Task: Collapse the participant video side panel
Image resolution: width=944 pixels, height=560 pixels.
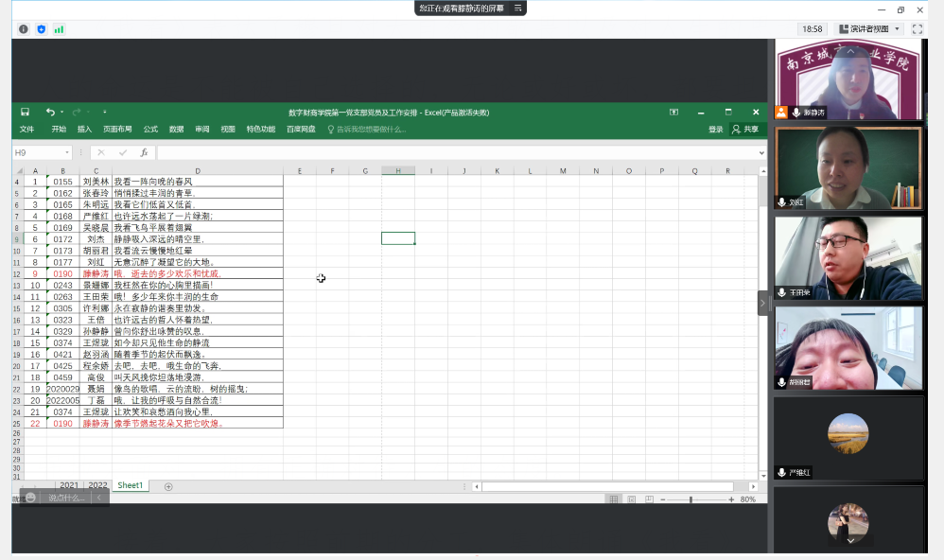Action: pyautogui.click(x=762, y=303)
